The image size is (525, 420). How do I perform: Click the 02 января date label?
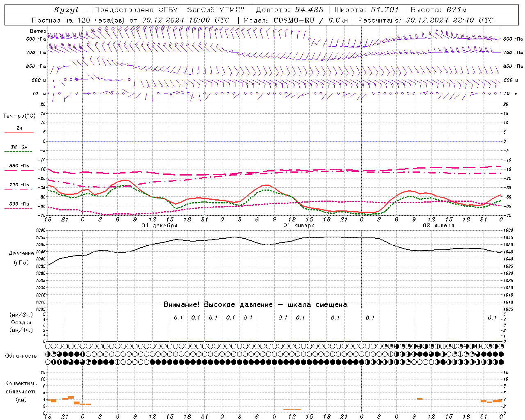point(438,226)
